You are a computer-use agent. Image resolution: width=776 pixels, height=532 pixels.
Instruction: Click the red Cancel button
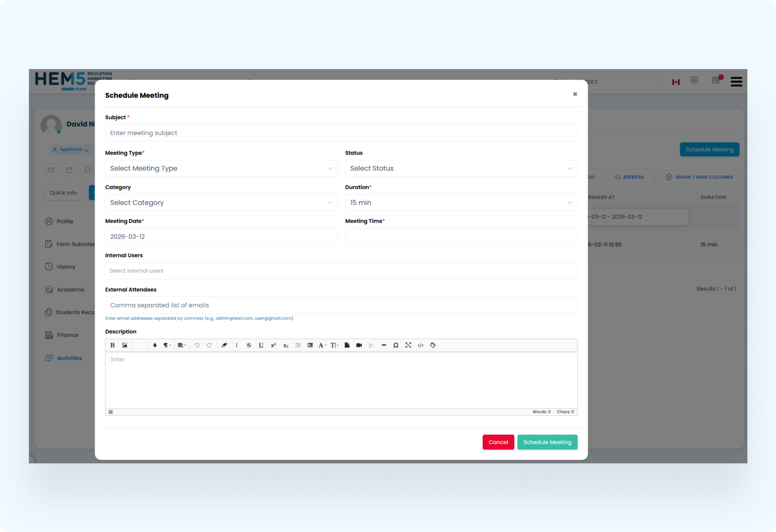pyautogui.click(x=498, y=442)
